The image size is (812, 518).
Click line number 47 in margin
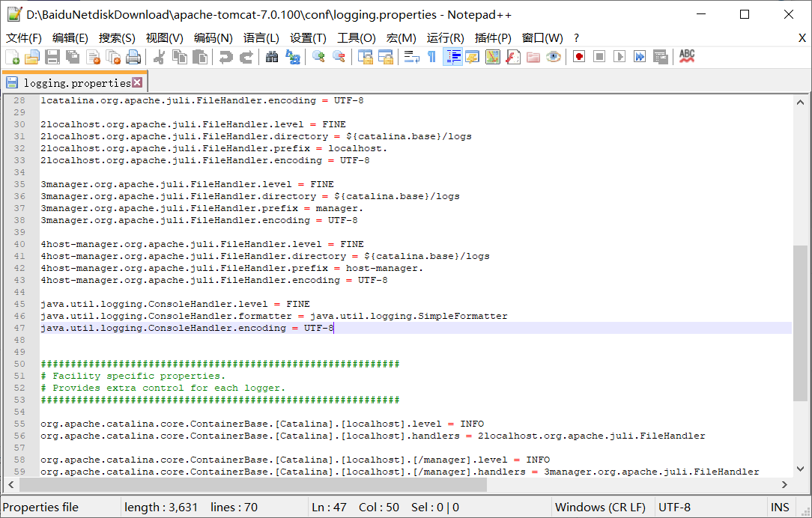point(19,328)
